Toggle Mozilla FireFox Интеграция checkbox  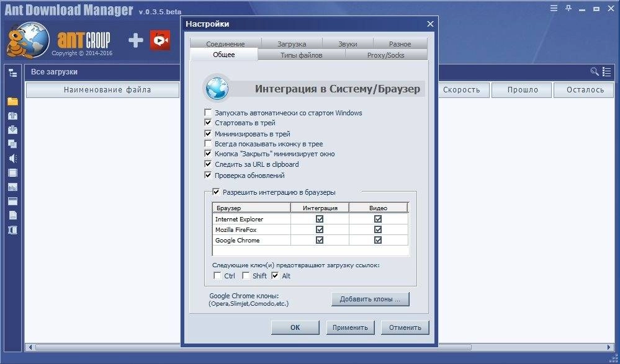[x=320, y=229]
